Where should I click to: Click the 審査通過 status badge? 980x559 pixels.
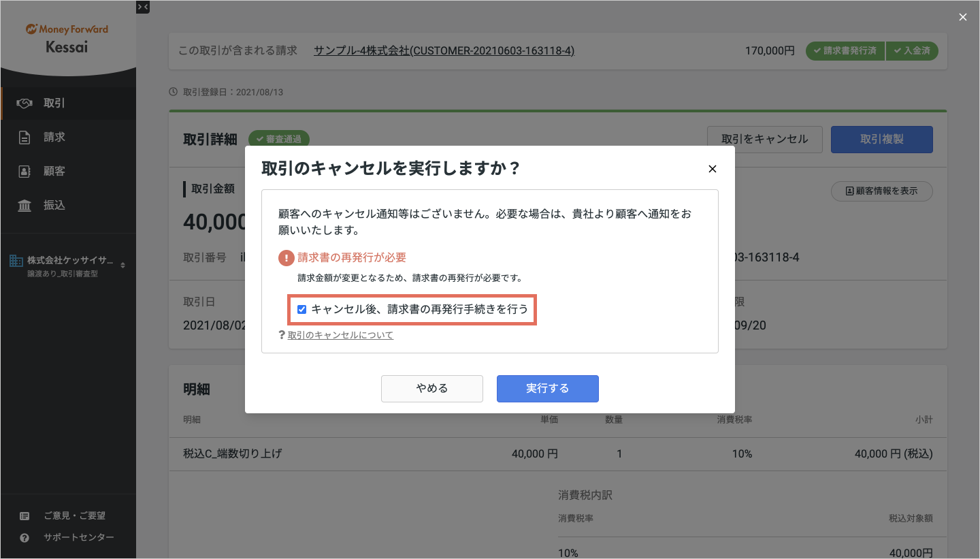click(x=279, y=140)
